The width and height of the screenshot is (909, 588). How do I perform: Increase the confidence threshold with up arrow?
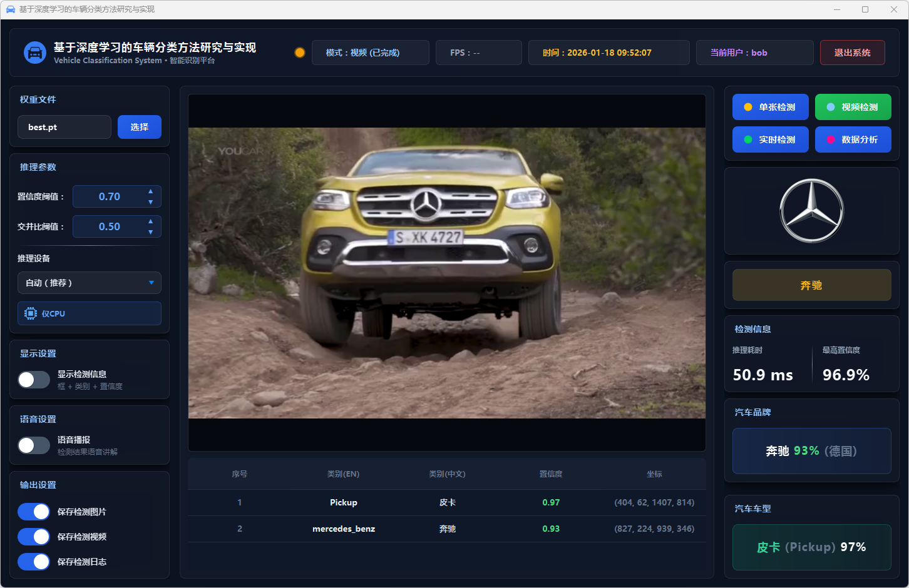[x=150, y=191]
